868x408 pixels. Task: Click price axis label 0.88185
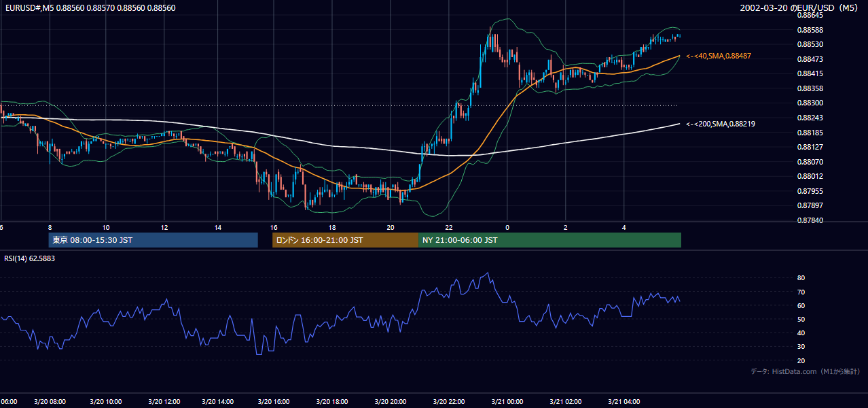coord(810,133)
